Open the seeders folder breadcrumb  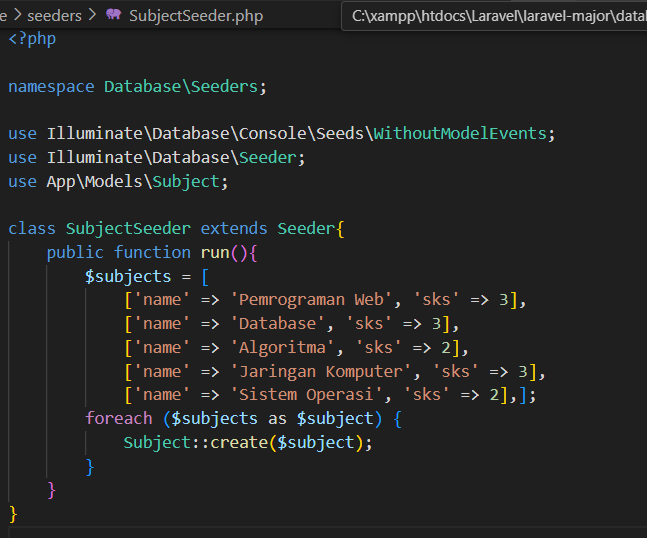tap(54, 16)
